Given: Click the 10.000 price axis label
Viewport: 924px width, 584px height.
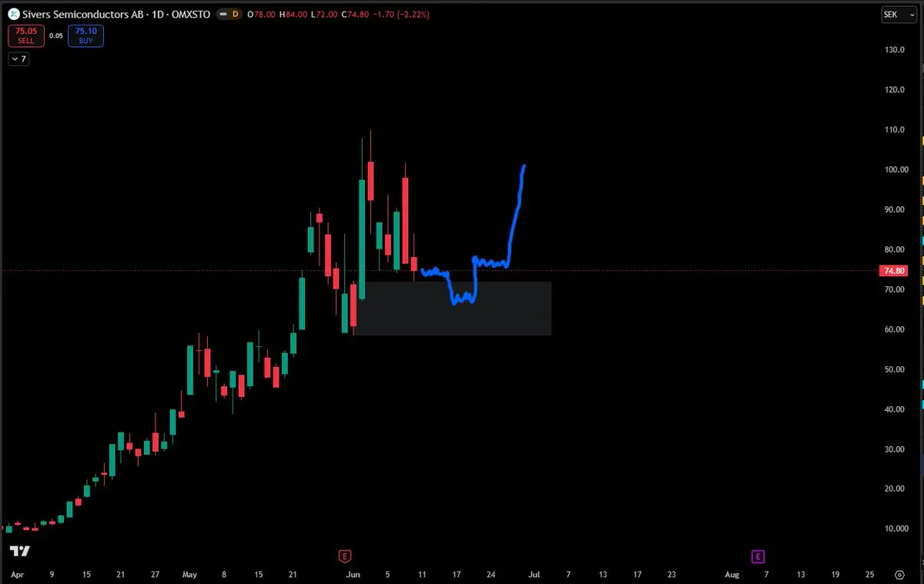Looking at the screenshot, I should 895,529.
